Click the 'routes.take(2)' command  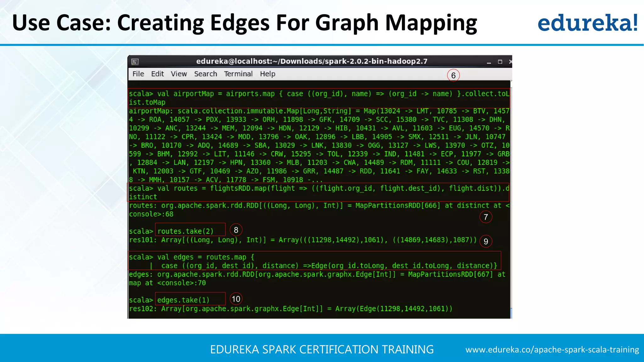coord(185,231)
